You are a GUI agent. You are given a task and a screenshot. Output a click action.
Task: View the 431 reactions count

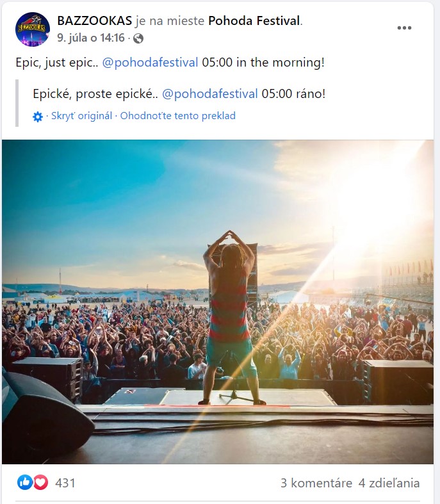pyautogui.click(x=65, y=483)
